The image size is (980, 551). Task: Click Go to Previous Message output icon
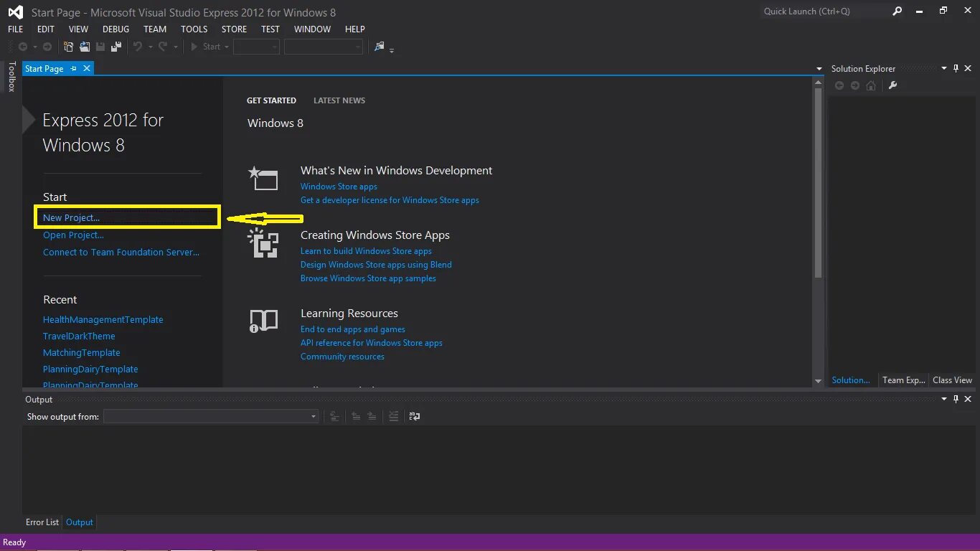(x=356, y=416)
